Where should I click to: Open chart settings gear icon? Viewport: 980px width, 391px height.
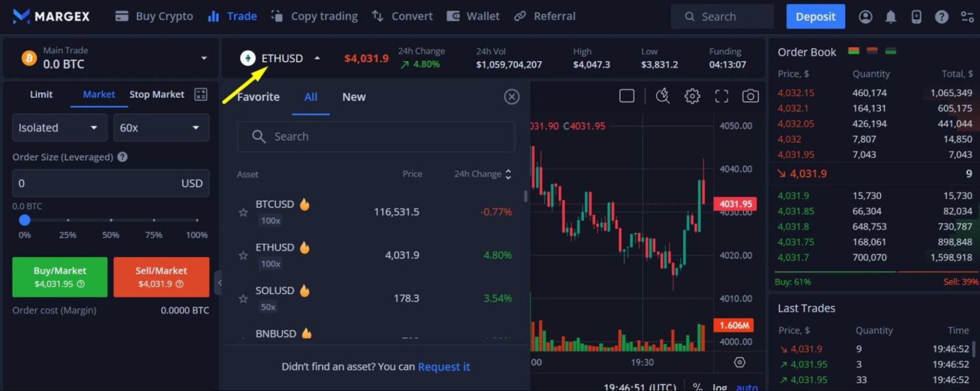(692, 96)
